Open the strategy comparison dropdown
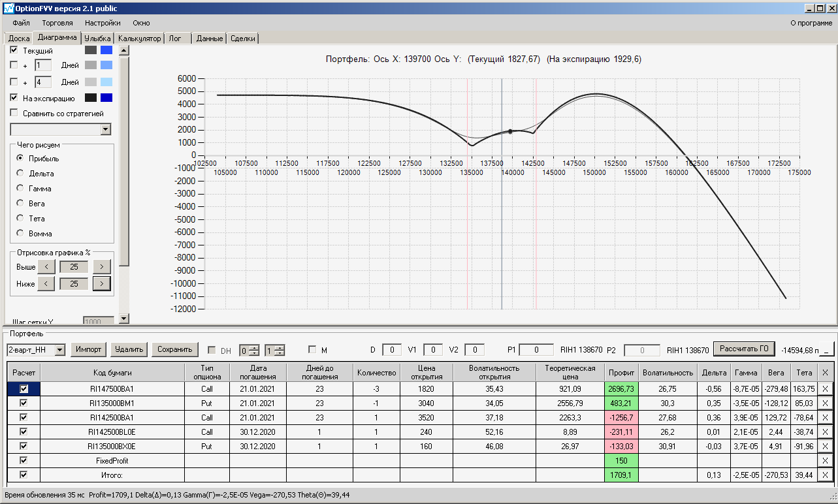Viewport: 838px width, 504px height. (x=106, y=129)
